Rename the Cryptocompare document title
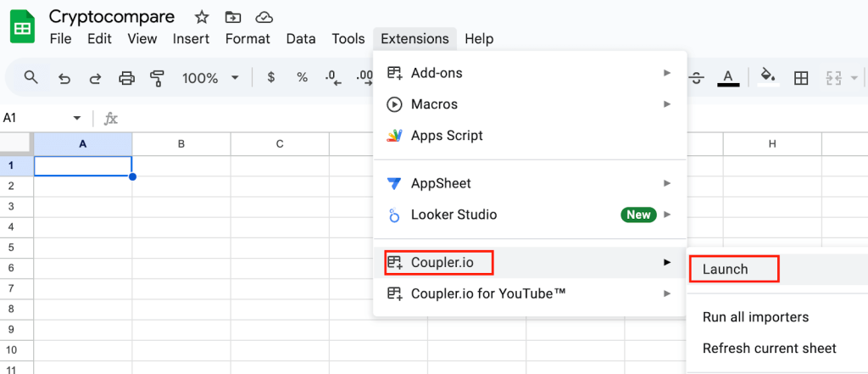The height and width of the screenshot is (374, 868). pos(112,17)
